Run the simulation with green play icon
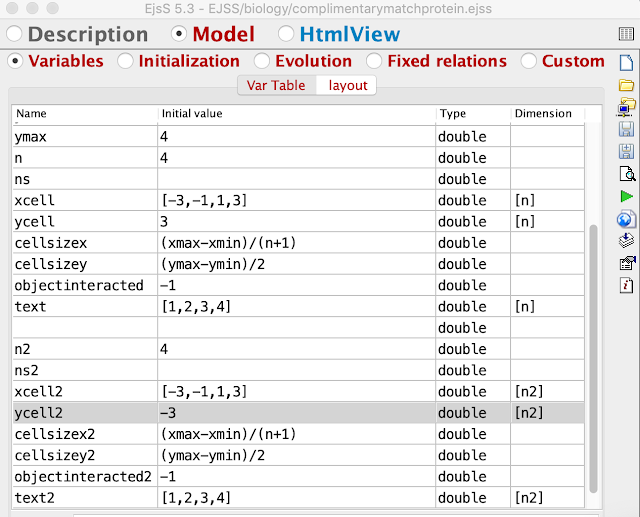Screen dimensions: 640x517 [x=627, y=196]
